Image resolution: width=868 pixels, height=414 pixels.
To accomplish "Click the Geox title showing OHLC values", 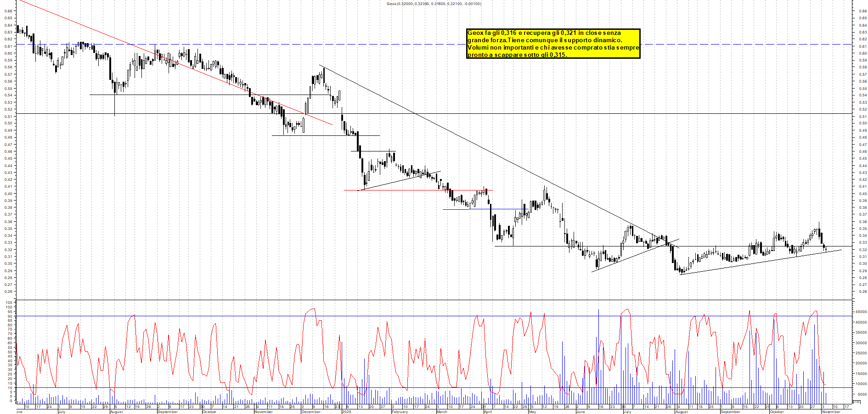I will tap(434, 4).
